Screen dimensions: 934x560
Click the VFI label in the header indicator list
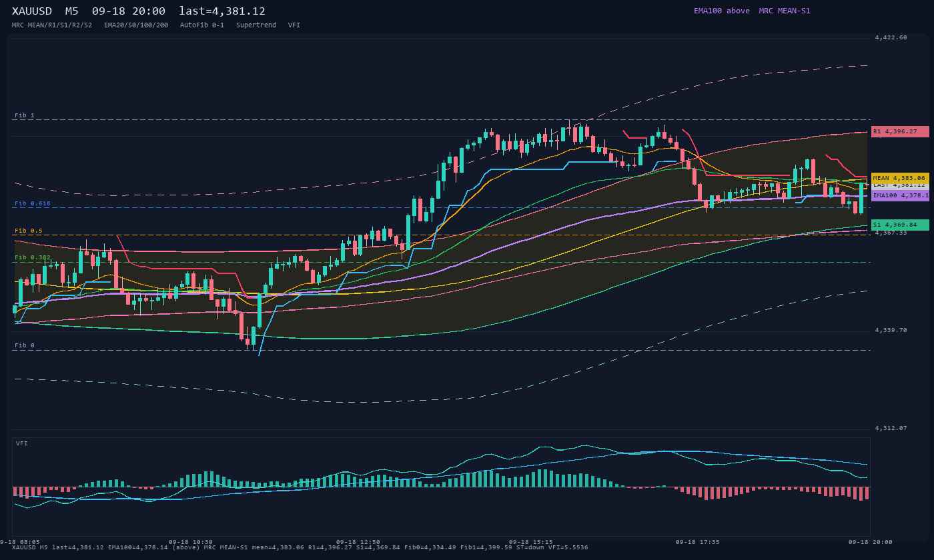tap(294, 25)
